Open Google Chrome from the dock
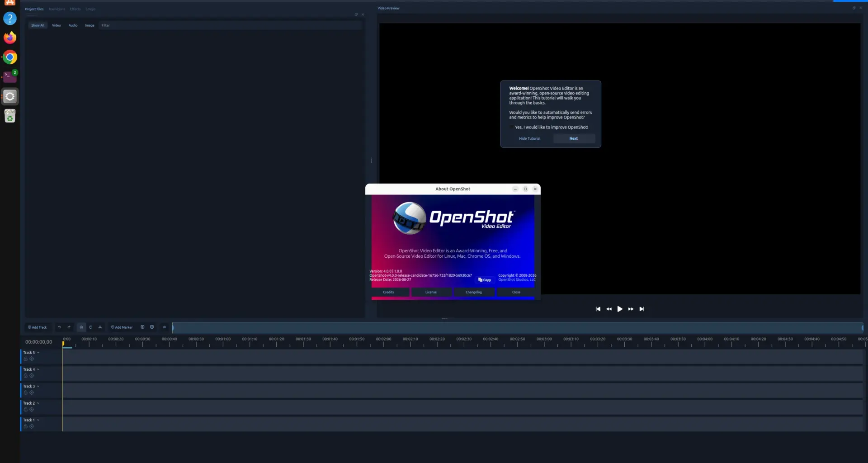868x463 pixels. [x=10, y=57]
